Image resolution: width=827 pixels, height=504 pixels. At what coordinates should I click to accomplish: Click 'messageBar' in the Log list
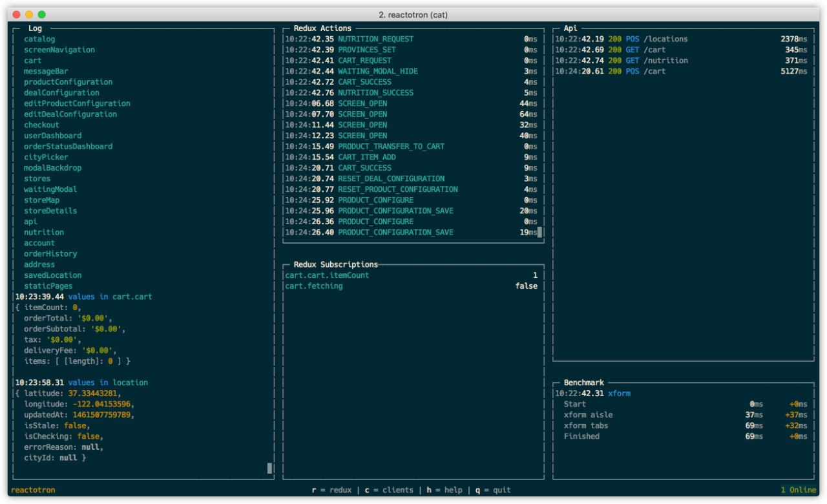coord(47,71)
